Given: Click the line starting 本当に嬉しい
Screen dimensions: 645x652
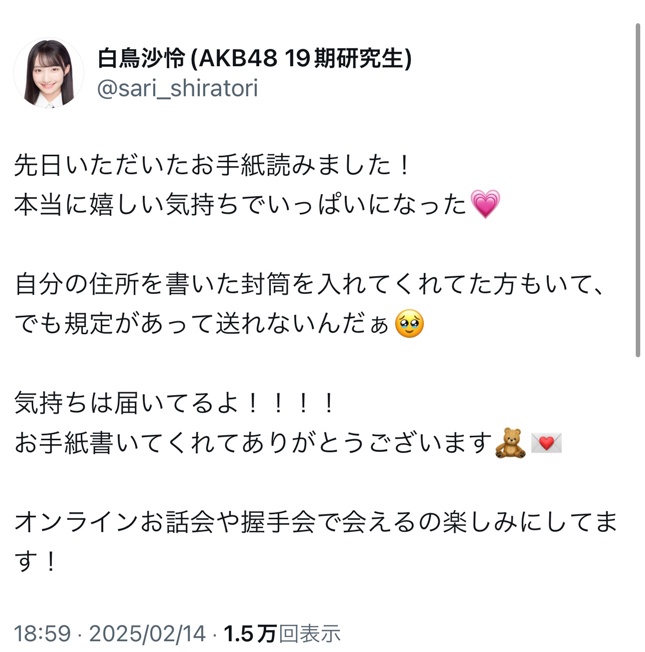Looking at the screenshot, I should tap(257, 204).
